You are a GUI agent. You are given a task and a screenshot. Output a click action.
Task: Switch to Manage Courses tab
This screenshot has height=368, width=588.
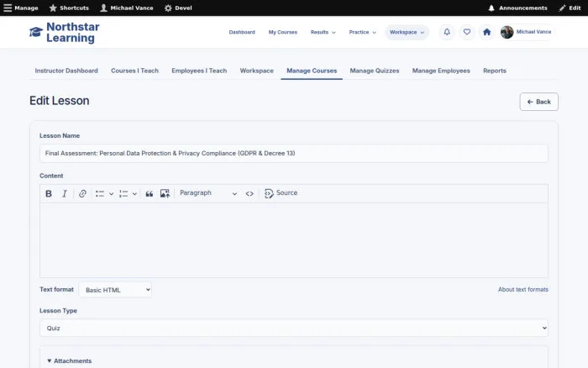click(312, 71)
